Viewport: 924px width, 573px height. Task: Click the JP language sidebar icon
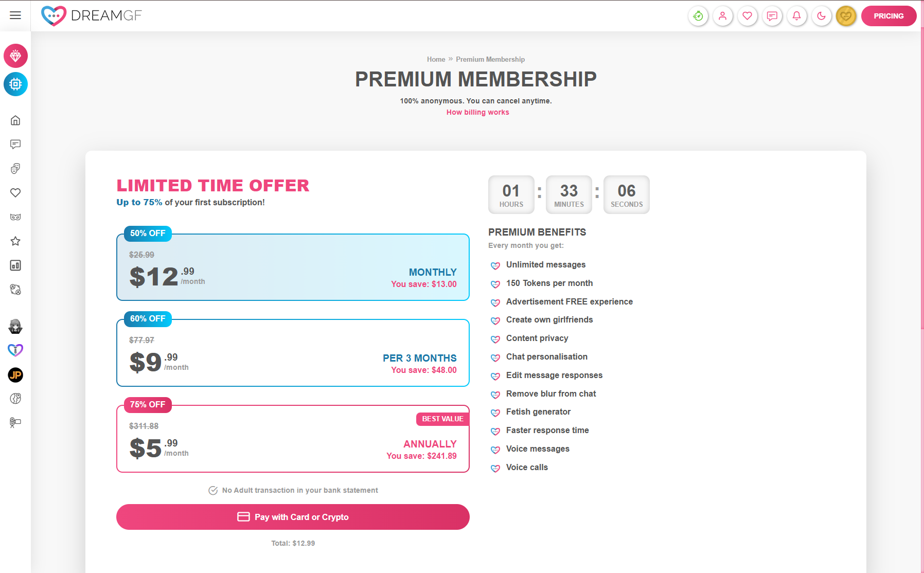tap(15, 375)
